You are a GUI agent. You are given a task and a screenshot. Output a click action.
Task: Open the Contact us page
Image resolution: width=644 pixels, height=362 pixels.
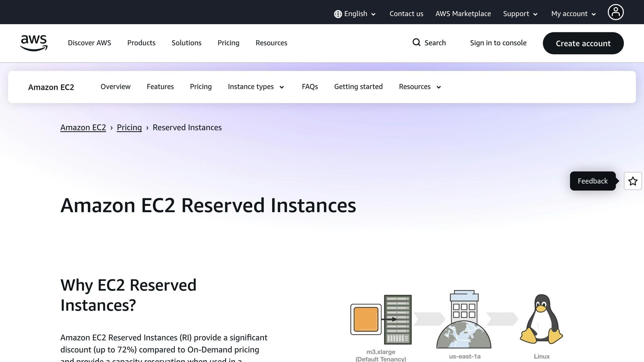click(x=406, y=14)
